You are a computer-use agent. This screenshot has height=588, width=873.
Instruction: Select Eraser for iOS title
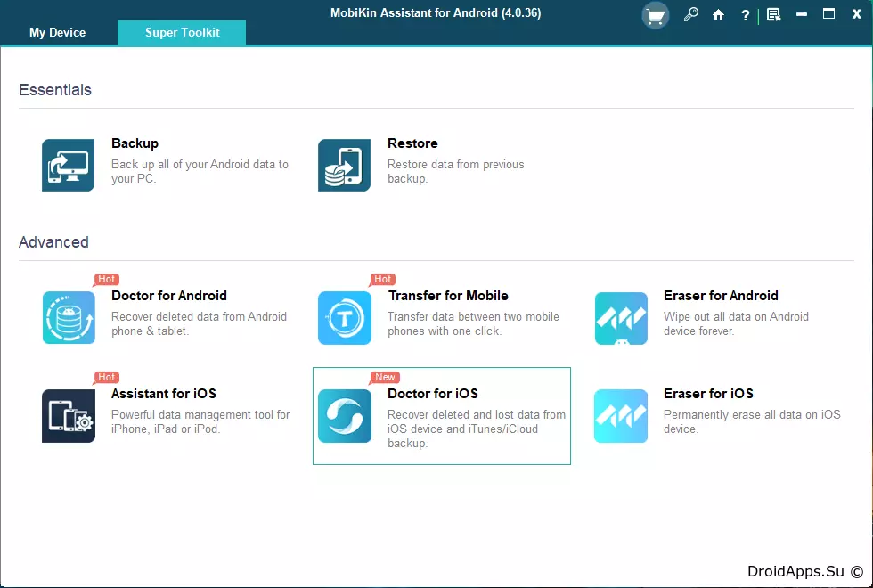(x=708, y=394)
